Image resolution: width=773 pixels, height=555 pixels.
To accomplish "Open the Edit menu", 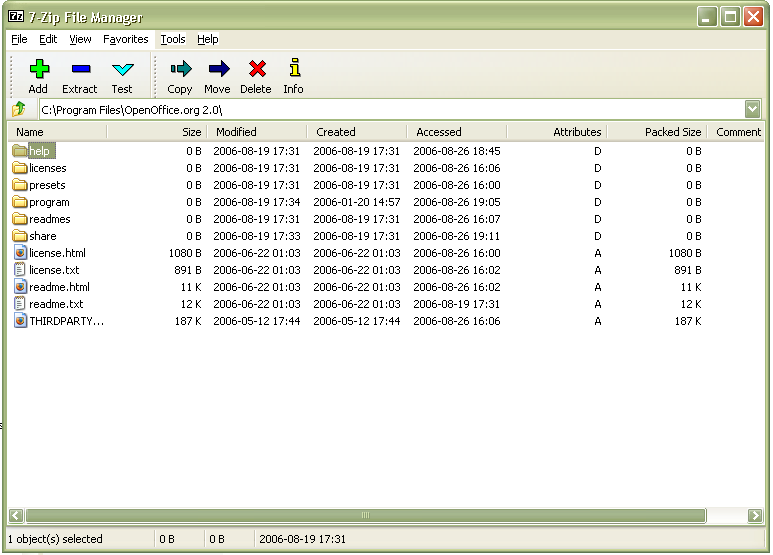I will [48, 39].
